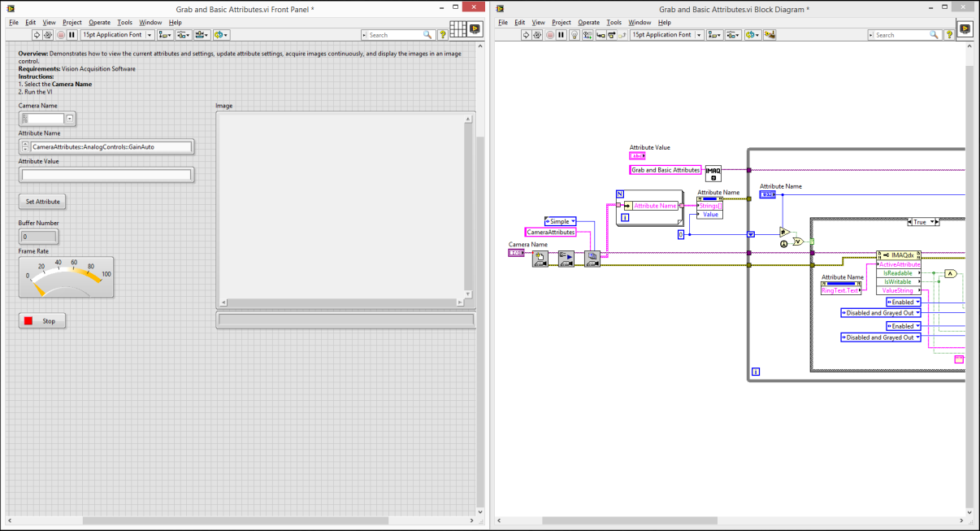Click Run Continuously in the Front Panel toolbar
The width and height of the screenshot is (980, 531).
48,35
